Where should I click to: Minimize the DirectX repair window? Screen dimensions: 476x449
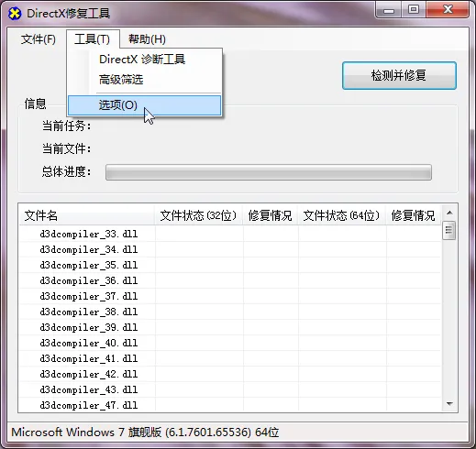[x=389, y=10]
